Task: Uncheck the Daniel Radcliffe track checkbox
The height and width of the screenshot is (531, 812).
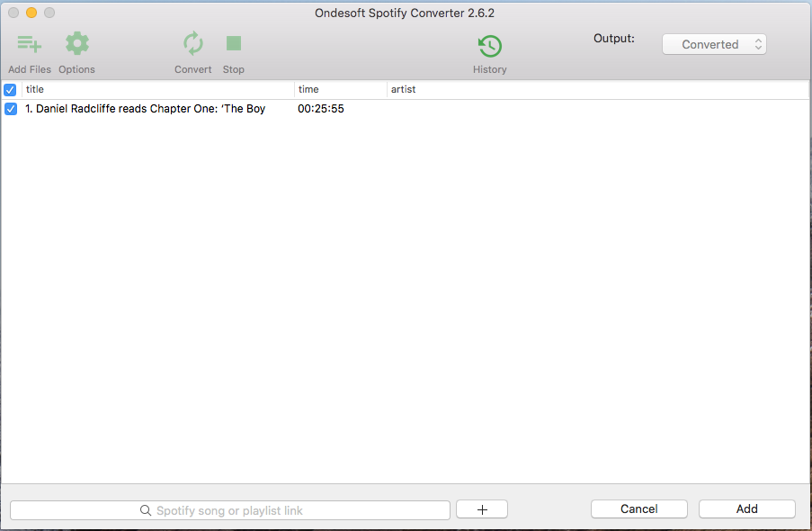Action: coord(11,109)
